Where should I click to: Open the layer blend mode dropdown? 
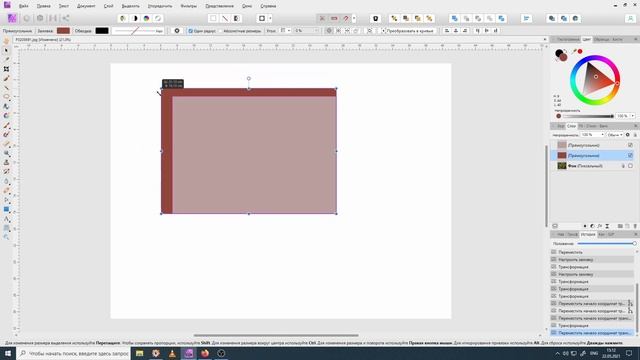615,135
